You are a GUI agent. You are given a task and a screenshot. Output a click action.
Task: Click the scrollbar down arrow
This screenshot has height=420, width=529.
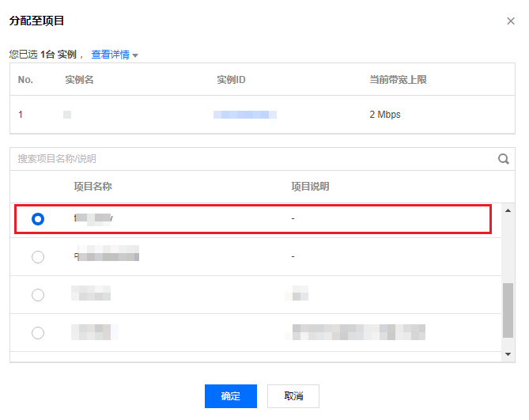[508, 354]
